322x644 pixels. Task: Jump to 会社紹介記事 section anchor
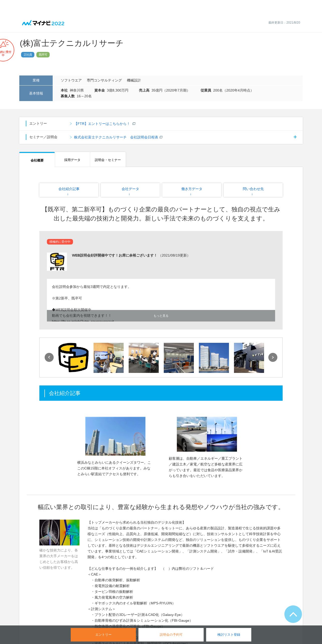coord(69,190)
